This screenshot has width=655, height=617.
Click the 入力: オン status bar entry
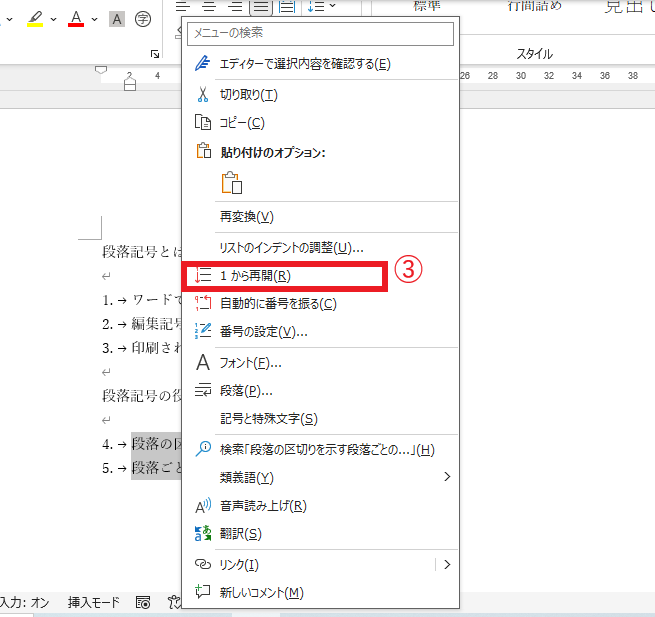coord(24,602)
